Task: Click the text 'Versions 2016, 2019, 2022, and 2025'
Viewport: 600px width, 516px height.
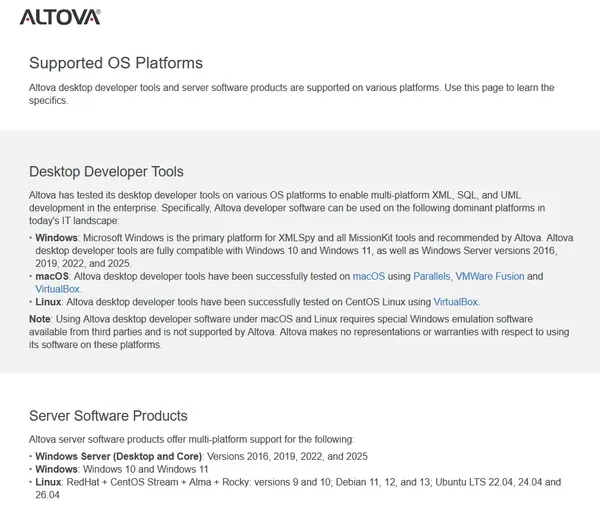Action: (x=287, y=456)
